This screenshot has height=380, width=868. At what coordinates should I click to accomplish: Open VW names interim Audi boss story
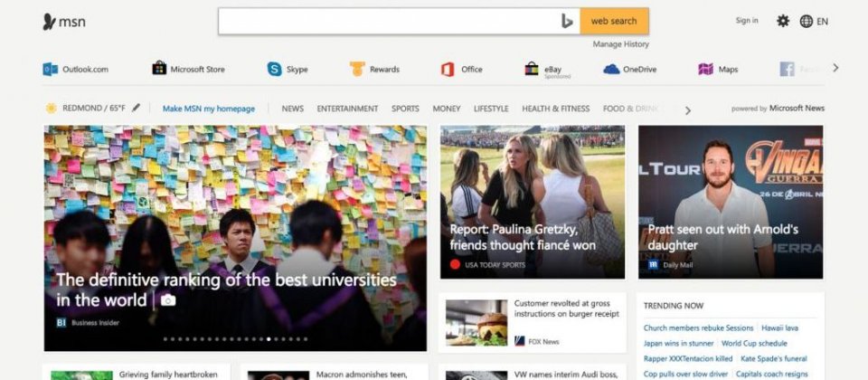(x=564, y=375)
